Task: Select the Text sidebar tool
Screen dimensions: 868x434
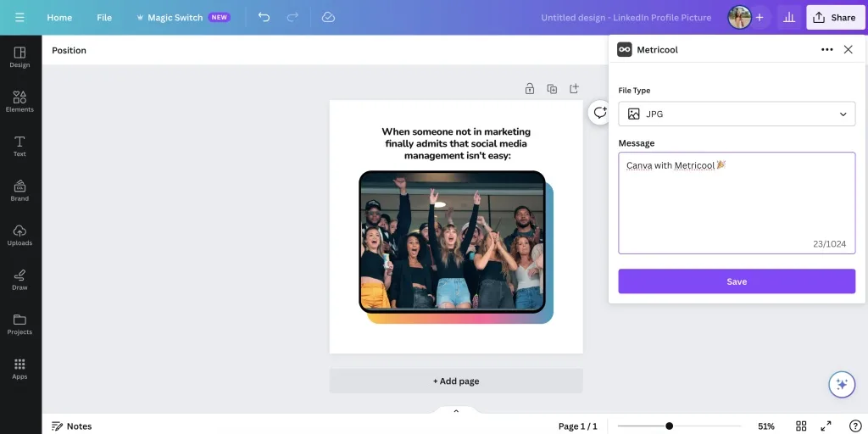Action: click(19, 146)
